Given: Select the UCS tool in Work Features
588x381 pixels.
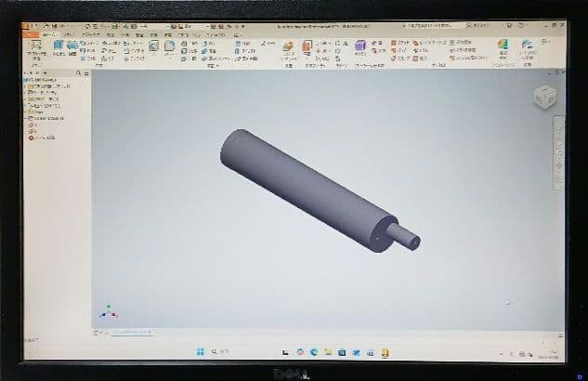Looking at the screenshot, I should coord(322,59).
